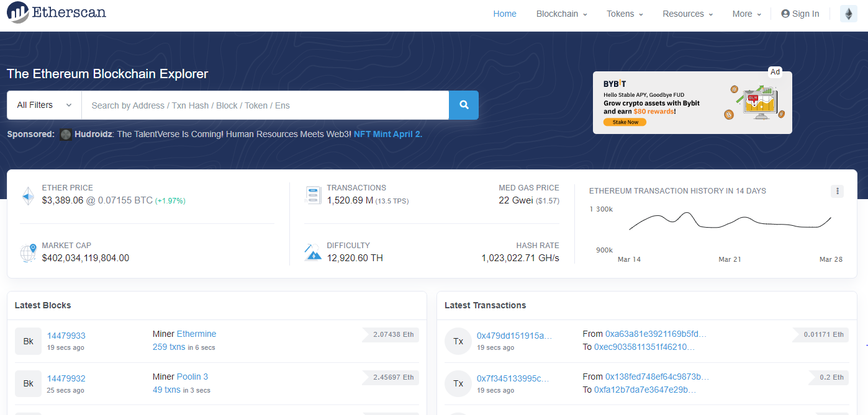Expand the More menu
The width and height of the screenshot is (868, 415).
click(x=747, y=14)
